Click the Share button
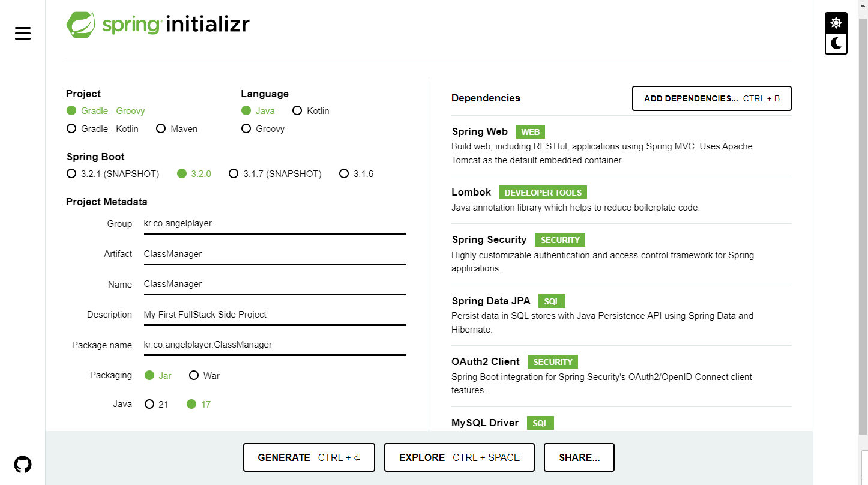This screenshot has width=868, height=485. coord(579,457)
